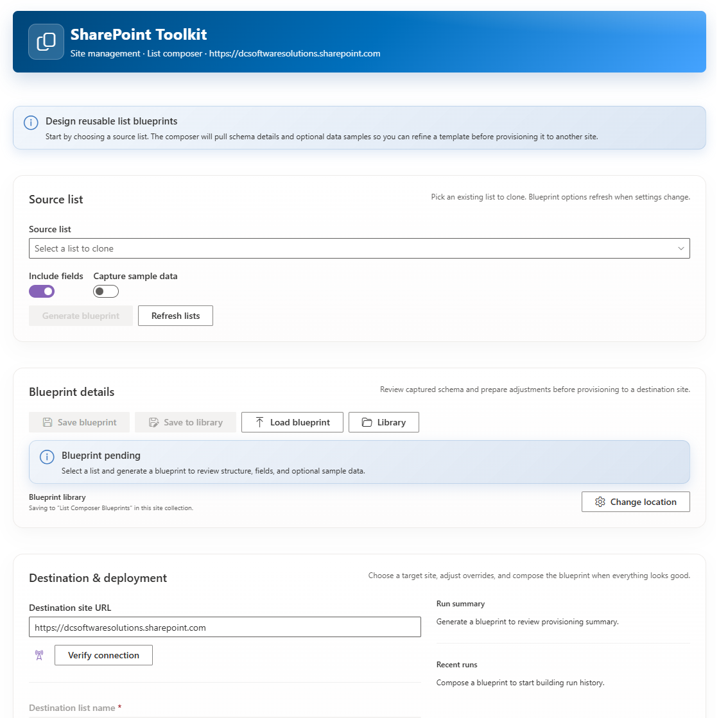This screenshot has width=728, height=718.
Task: Turn off the Include fields toggle
Action: (42, 291)
